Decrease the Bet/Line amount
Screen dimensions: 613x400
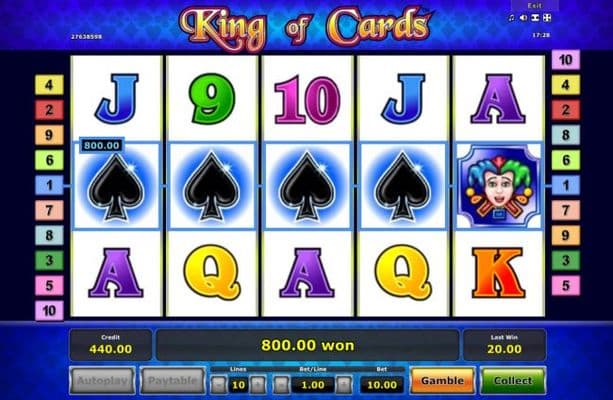pyautogui.click(x=282, y=385)
